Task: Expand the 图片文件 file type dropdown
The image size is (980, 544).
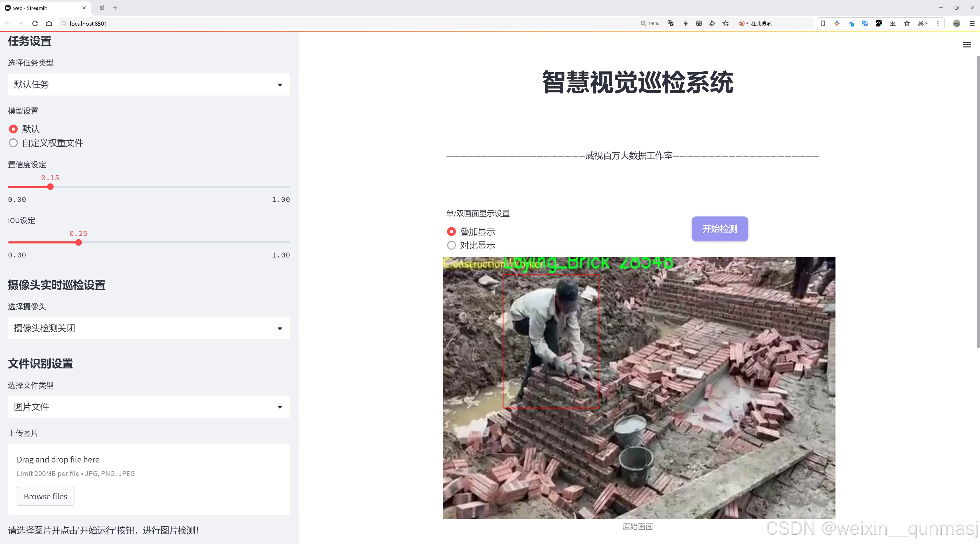Action: point(149,407)
